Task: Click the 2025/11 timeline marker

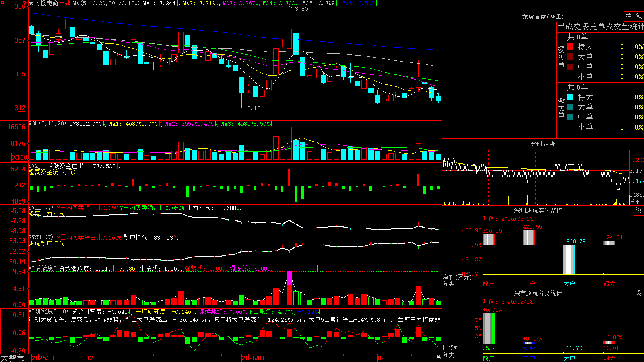Action: point(43,358)
